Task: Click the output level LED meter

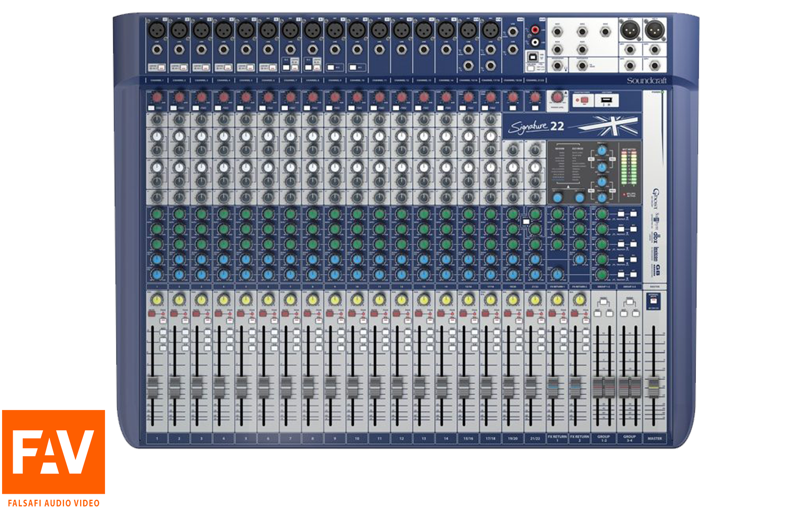Action: click(629, 168)
